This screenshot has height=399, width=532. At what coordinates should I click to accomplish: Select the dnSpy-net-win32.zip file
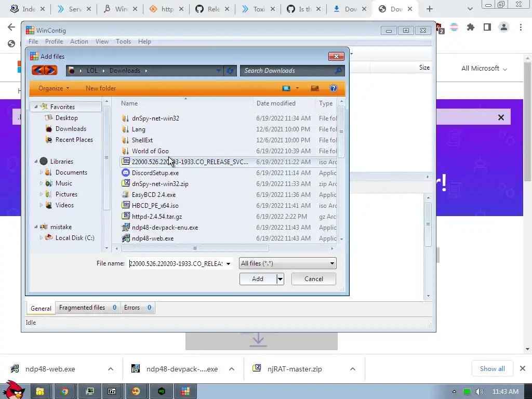coord(160,183)
